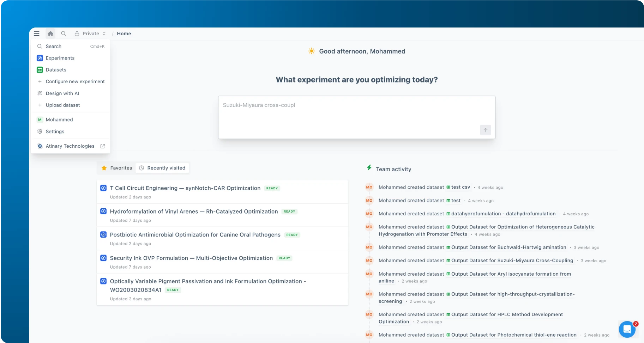The height and width of the screenshot is (343, 644).
Task: Click the Home icon in top bar
Action: pos(50,33)
